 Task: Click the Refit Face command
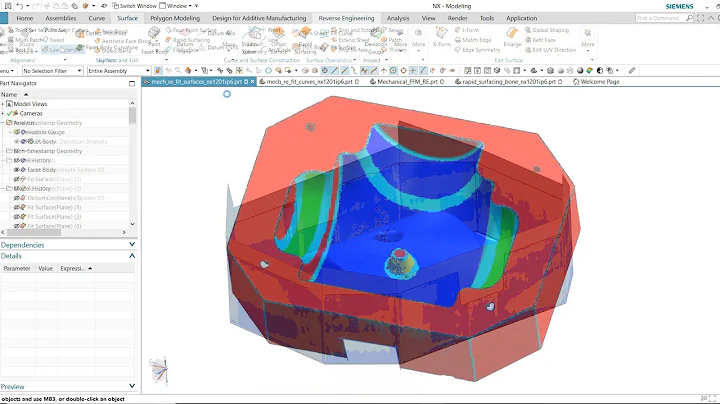point(540,40)
